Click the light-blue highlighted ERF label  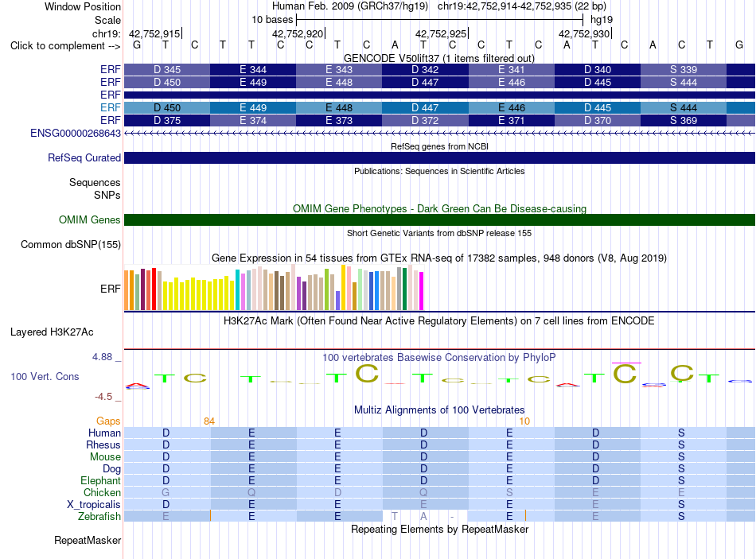click(x=111, y=107)
